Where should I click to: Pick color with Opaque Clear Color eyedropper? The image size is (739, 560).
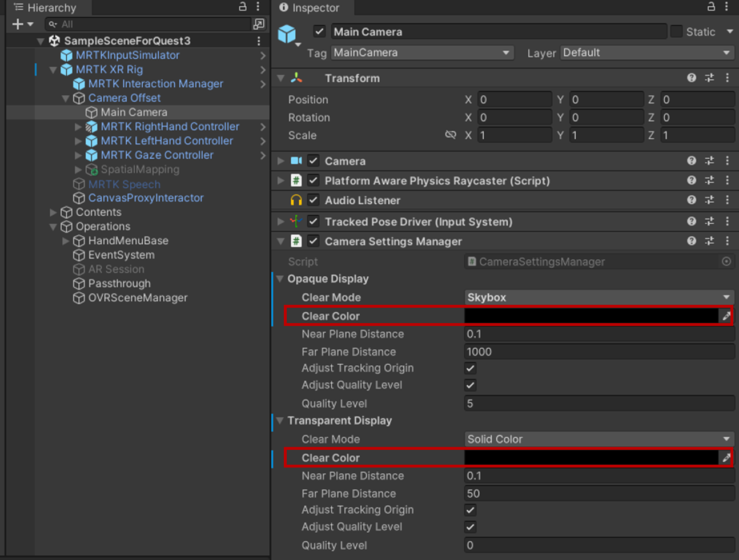(x=726, y=316)
